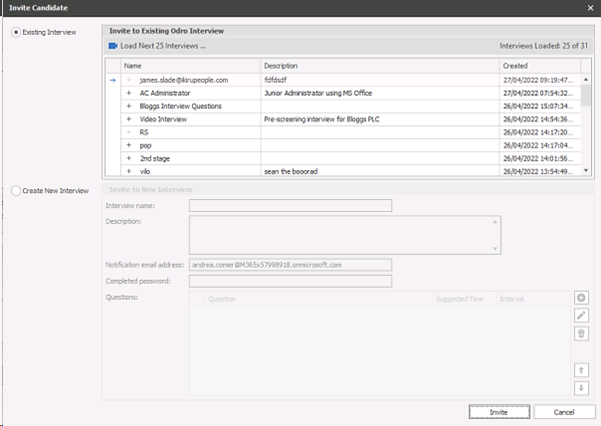Click the Invite button
This screenshot has height=426, width=601.
tap(499, 412)
